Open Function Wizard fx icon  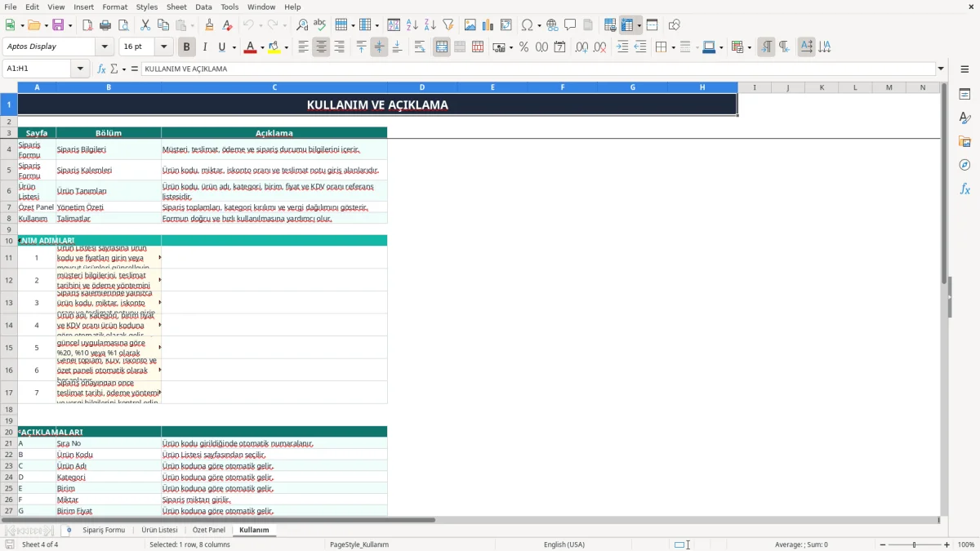point(101,69)
